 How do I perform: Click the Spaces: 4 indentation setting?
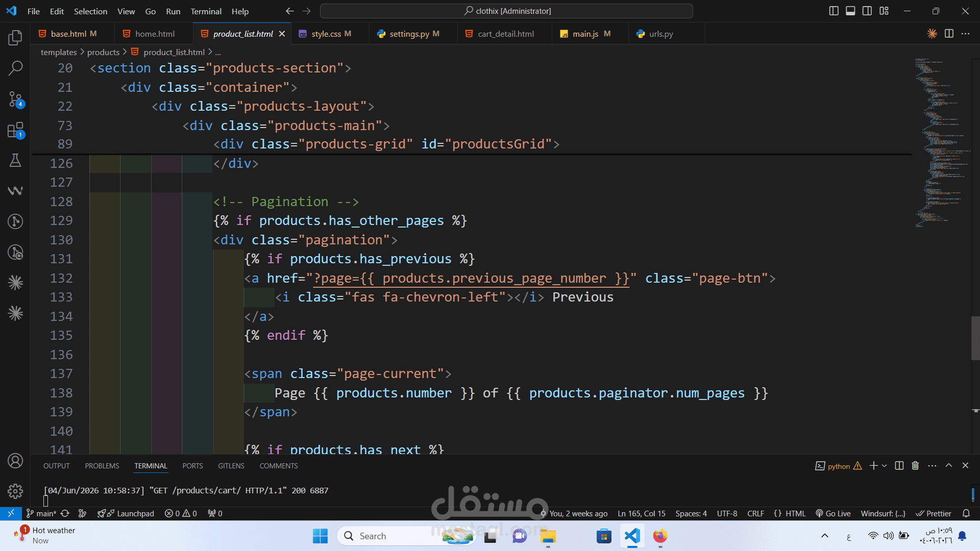point(691,513)
